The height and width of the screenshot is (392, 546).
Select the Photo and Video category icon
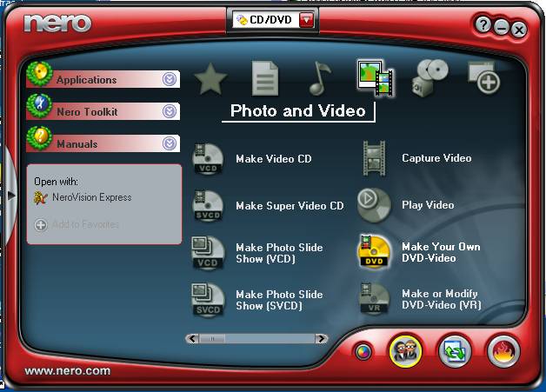tap(376, 78)
